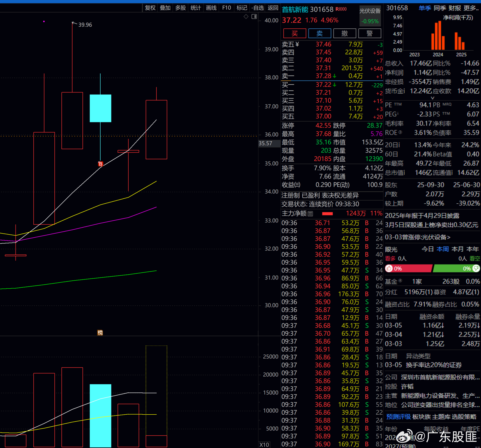
Task: Click the diamond marker icon above the chart
Action: [x=246, y=17]
